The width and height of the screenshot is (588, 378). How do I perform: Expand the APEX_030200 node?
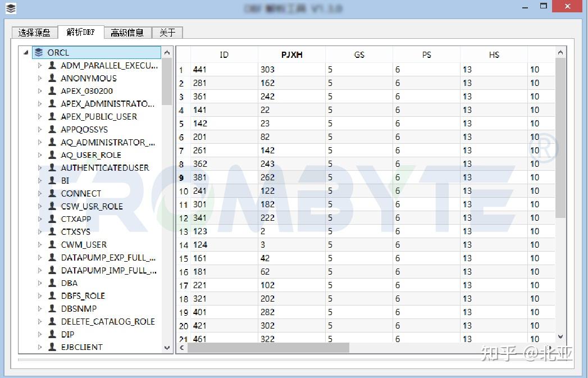coord(39,91)
